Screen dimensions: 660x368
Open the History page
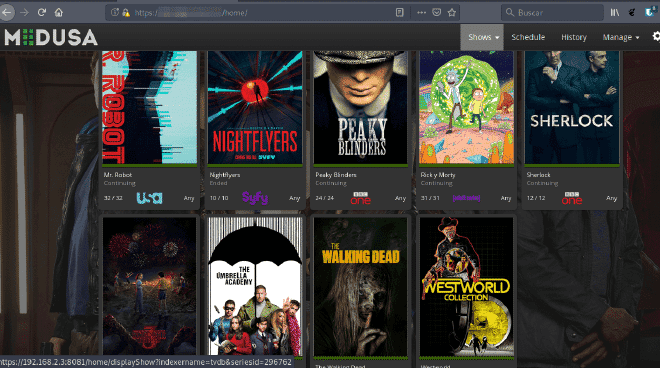pos(574,37)
